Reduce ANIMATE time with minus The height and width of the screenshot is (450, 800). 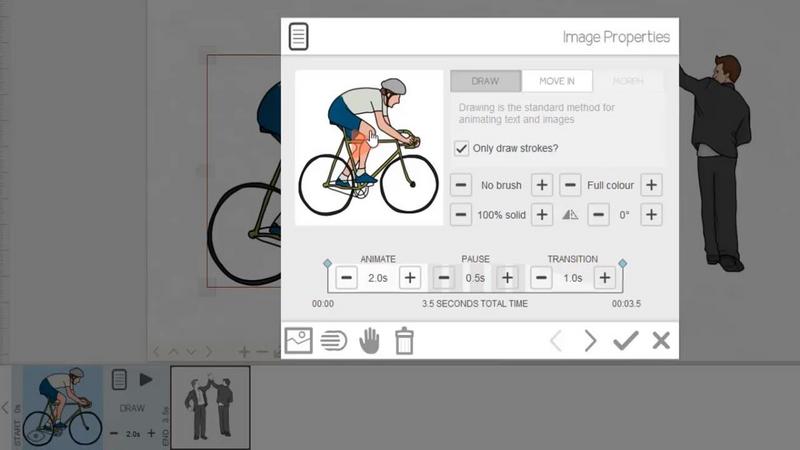[x=346, y=278]
